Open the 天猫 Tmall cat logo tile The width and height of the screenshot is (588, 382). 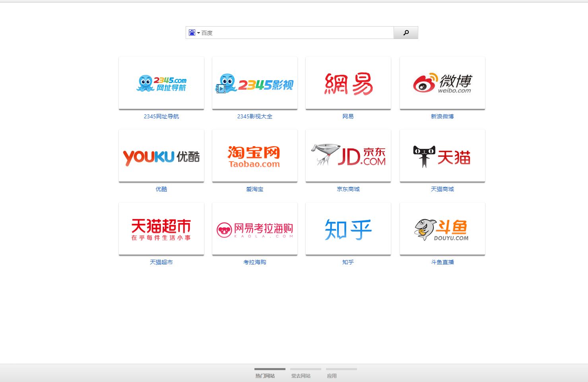pos(442,156)
